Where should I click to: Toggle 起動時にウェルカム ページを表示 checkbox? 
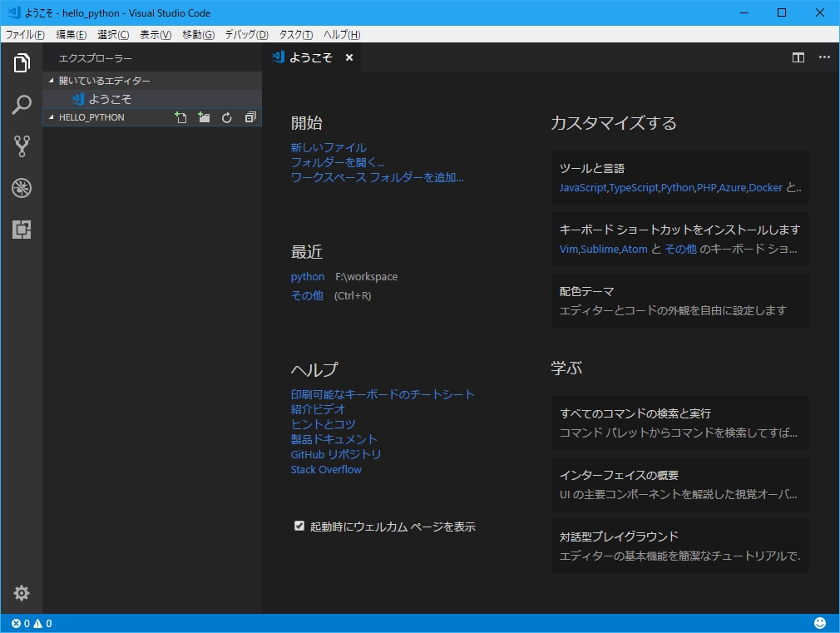(x=299, y=526)
